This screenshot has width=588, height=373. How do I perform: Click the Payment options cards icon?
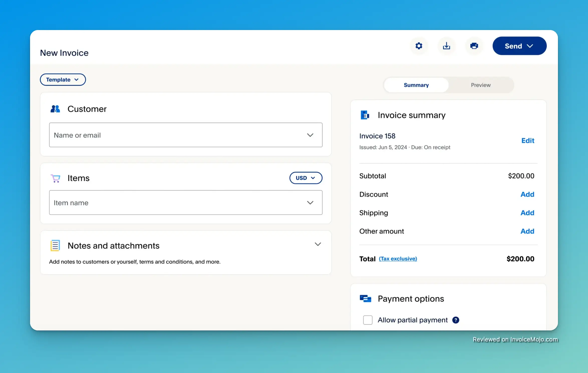pos(365,298)
